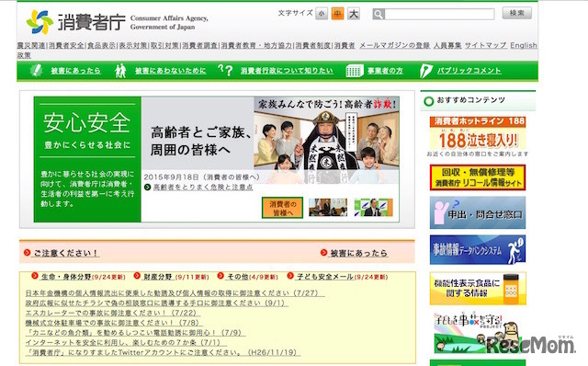Click the elderly fraud prevention banner image
Image resolution: width=588 pixels, height=366 pixels.
click(326, 141)
